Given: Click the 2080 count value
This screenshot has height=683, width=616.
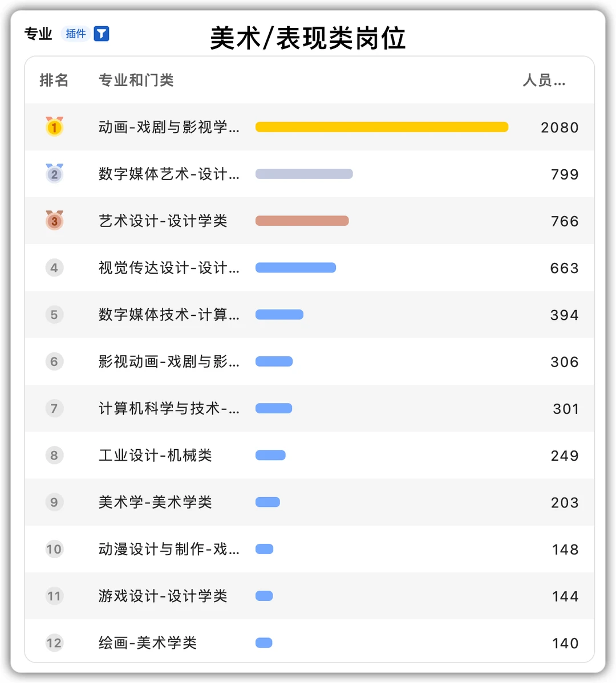Looking at the screenshot, I should [x=560, y=128].
